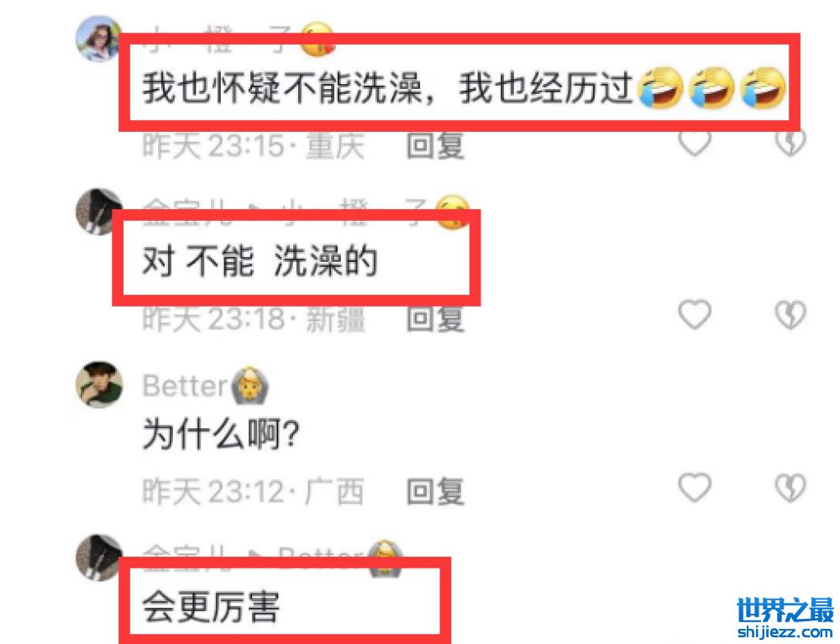Like Better's 为什么啊 comment
This screenshot has width=840, height=644.
pos(695,487)
